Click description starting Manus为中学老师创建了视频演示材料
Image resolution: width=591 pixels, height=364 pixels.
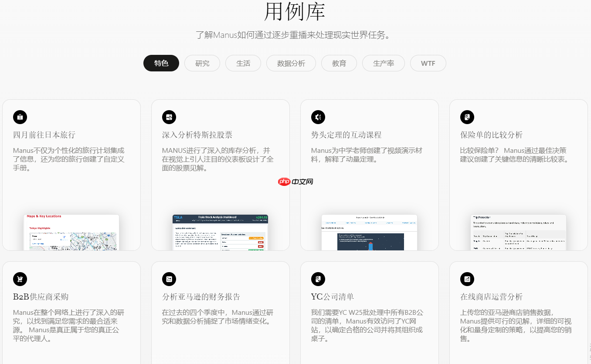point(367,155)
